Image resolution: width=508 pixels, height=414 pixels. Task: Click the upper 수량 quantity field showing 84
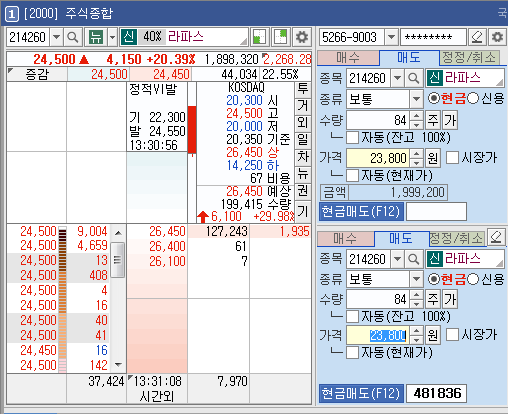[378, 120]
